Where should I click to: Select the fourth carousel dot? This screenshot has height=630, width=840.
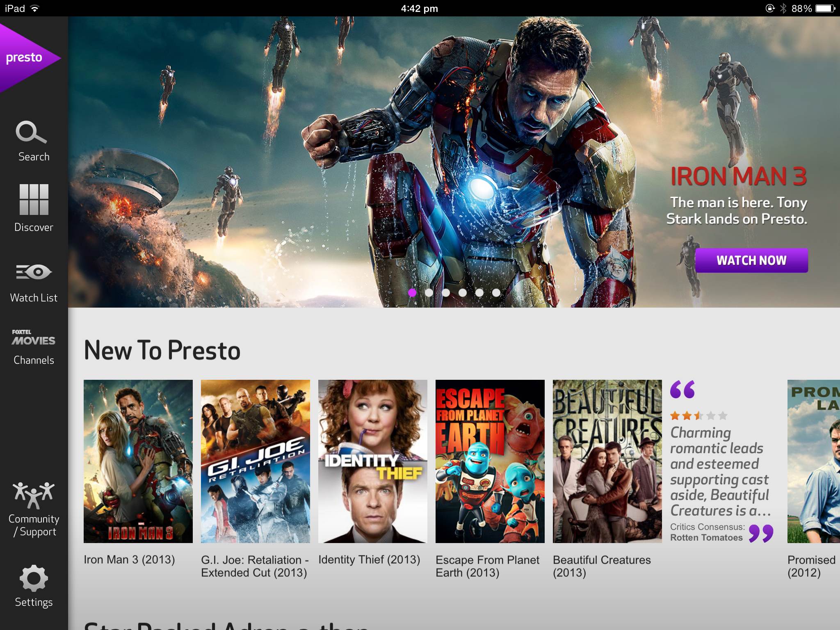463,292
